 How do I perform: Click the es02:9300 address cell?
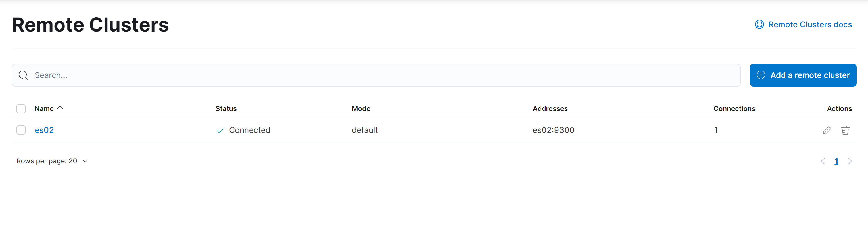coord(553,130)
